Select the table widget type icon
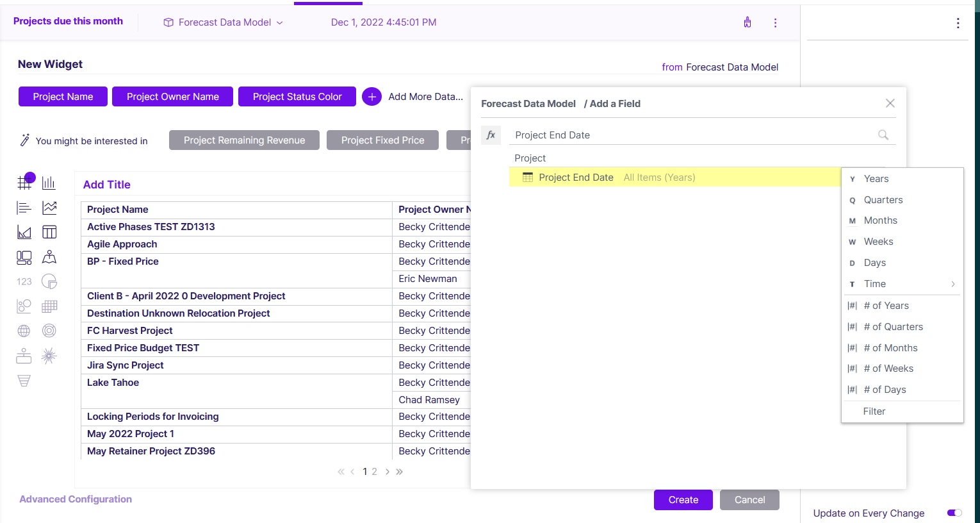Viewport: 980px width, 523px height. 49,232
